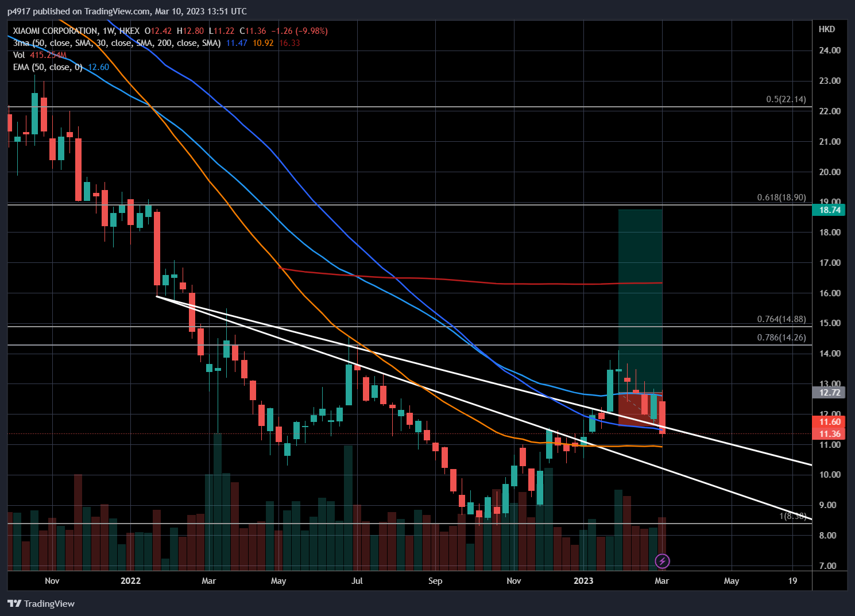Click the 19 date label on time axis
855x616 pixels.
click(792, 581)
